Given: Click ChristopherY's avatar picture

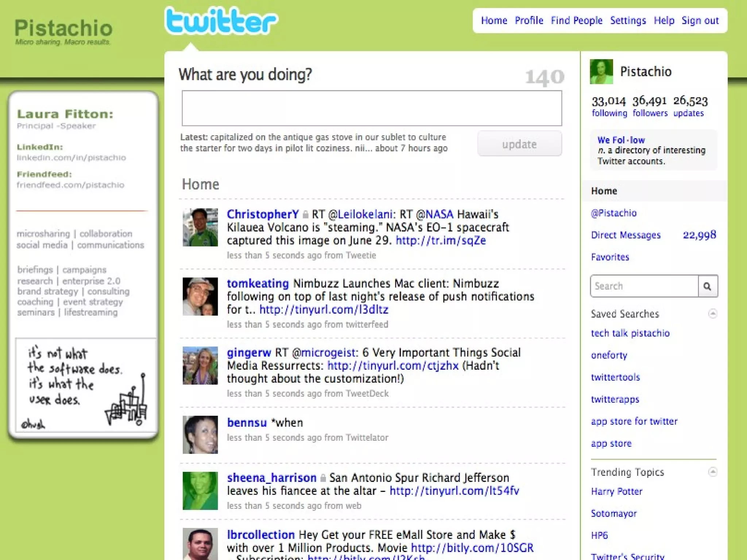Looking at the screenshot, I should pos(200,227).
